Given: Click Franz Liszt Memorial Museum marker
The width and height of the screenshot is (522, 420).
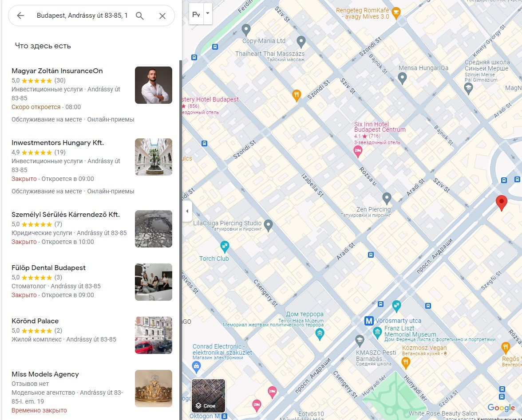Looking at the screenshot, I should [377, 333].
